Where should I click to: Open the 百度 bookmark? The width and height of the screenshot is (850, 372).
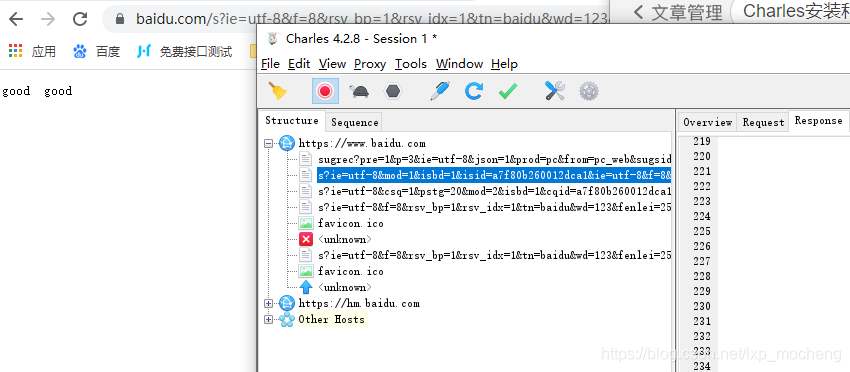point(96,52)
